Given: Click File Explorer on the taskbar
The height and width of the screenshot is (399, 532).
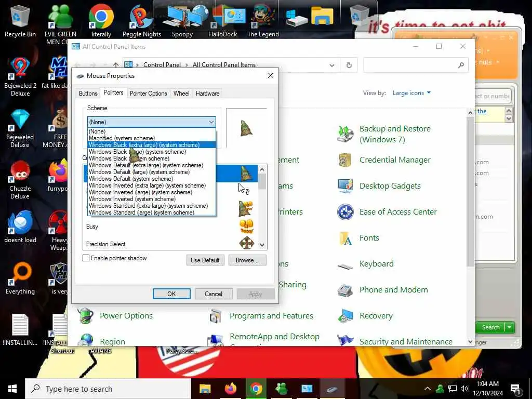Looking at the screenshot, I should coord(205,389).
